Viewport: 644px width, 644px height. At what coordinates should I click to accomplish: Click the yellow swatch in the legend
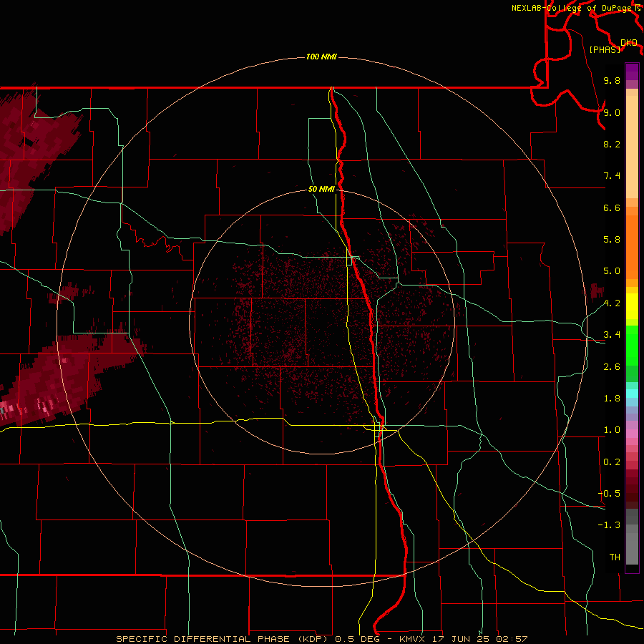[x=632, y=306]
